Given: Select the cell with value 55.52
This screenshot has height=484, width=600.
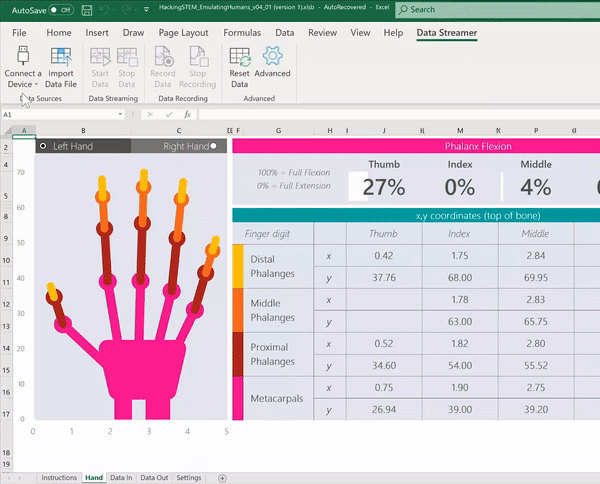Looking at the screenshot, I should (536, 365).
